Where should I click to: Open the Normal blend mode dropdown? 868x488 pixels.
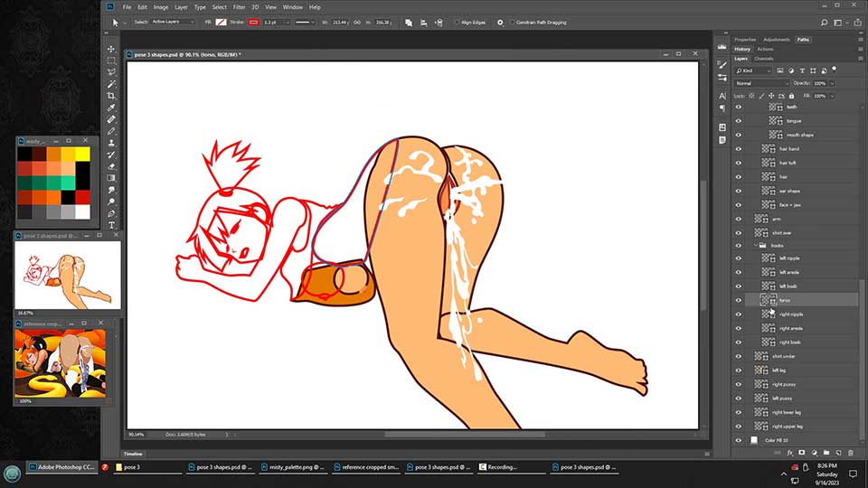[x=762, y=83]
